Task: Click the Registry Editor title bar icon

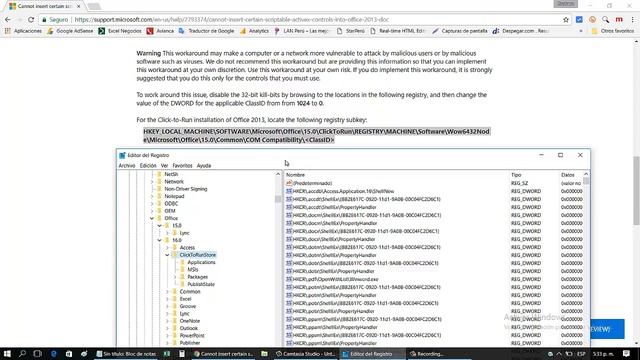Action: (122, 155)
